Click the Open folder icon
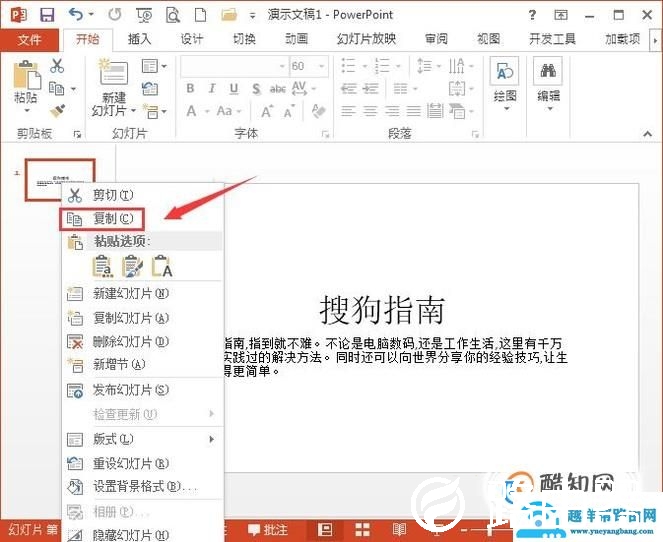 click(x=229, y=15)
